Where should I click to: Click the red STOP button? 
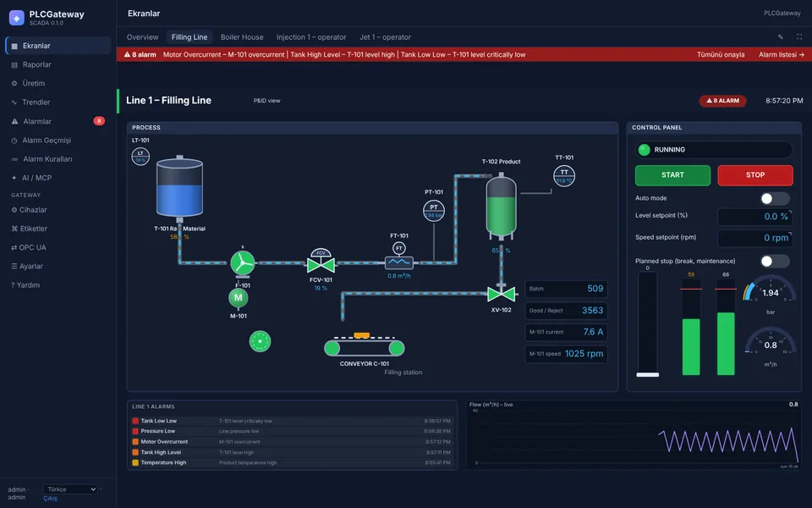[755, 175]
